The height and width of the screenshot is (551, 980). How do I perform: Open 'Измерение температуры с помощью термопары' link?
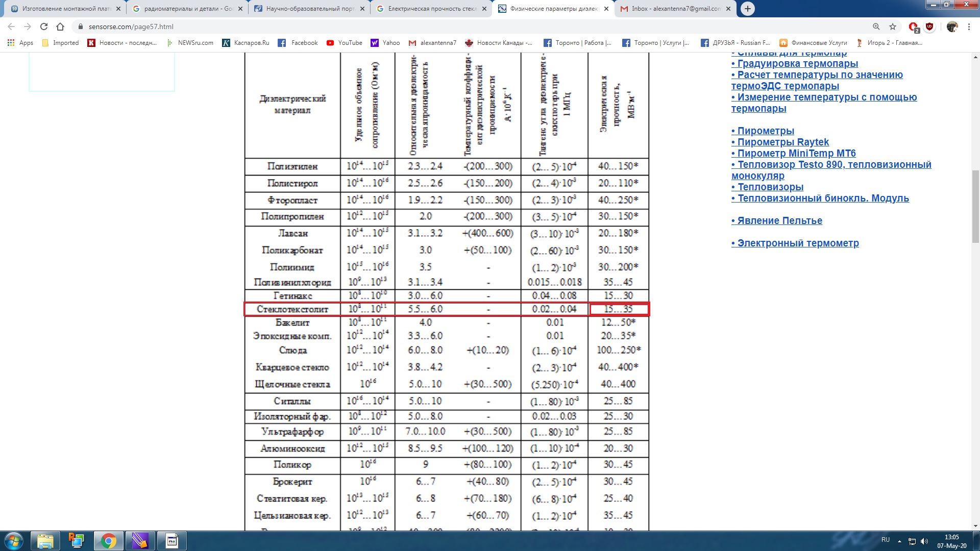(x=824, y=103)
